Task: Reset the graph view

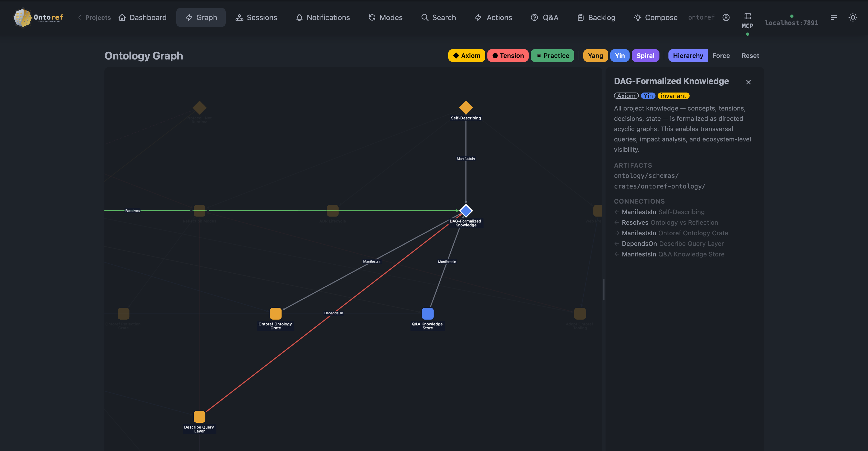Action: coord(750,55)
